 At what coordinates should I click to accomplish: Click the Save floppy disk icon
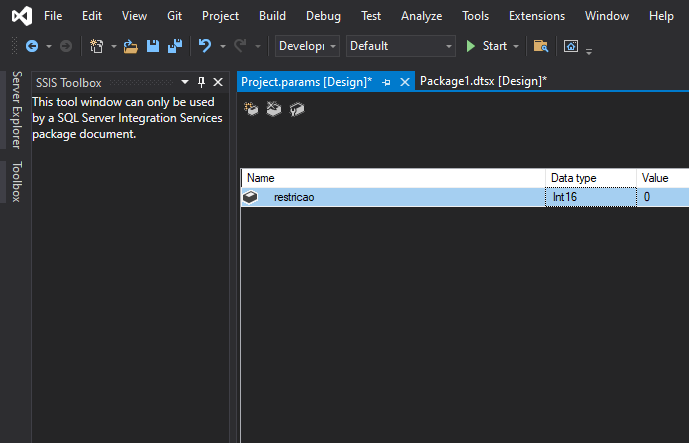click(153, 46)
